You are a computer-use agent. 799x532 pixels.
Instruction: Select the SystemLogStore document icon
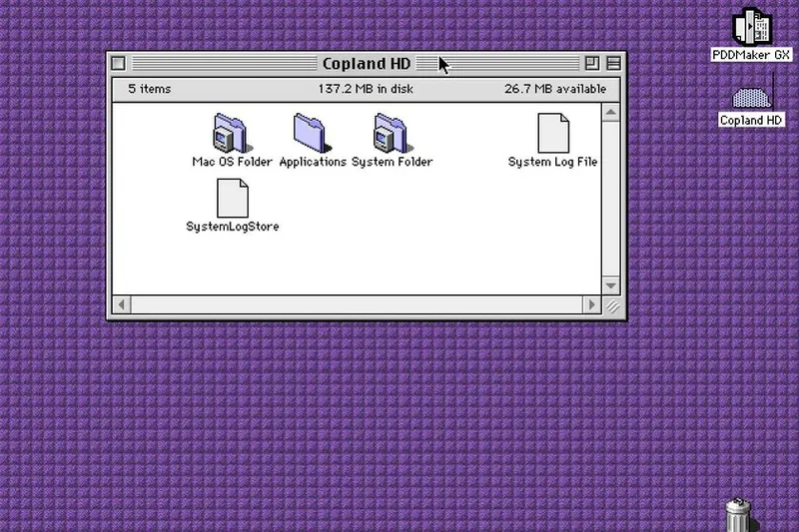click(233, 198)
